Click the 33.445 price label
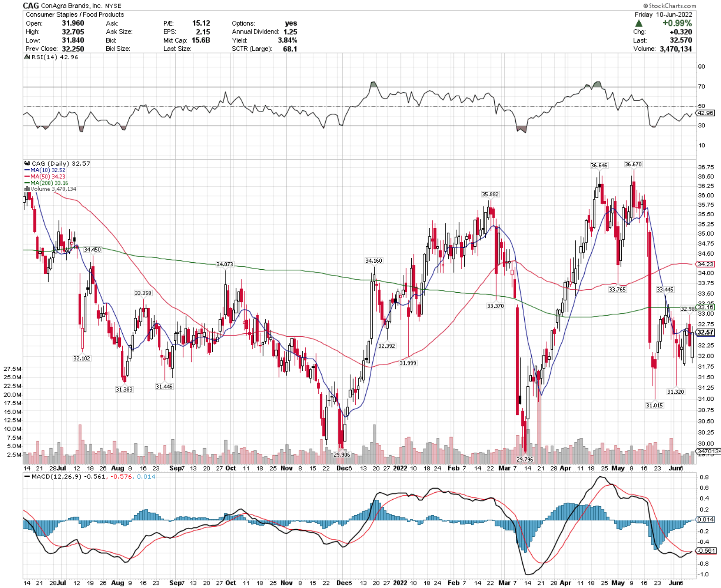721x588 pixels. click(665, 290)
